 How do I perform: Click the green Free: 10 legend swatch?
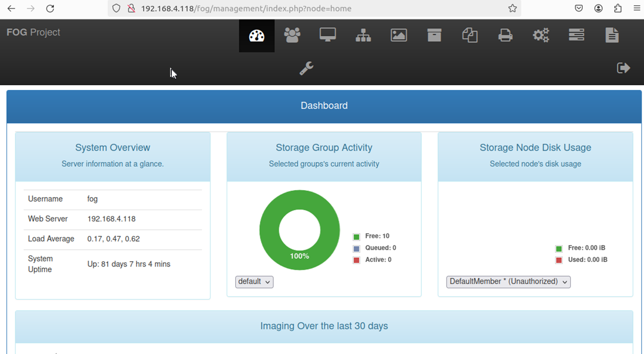coord(357,237)
